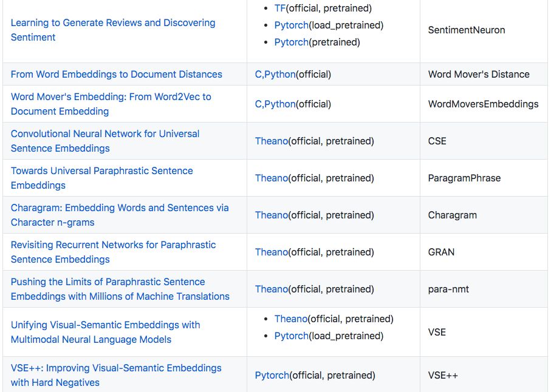The width and height of the screenshot is (551, 392).
Task: Click Theano link in the Charagram row
Action: click(272, 215)
